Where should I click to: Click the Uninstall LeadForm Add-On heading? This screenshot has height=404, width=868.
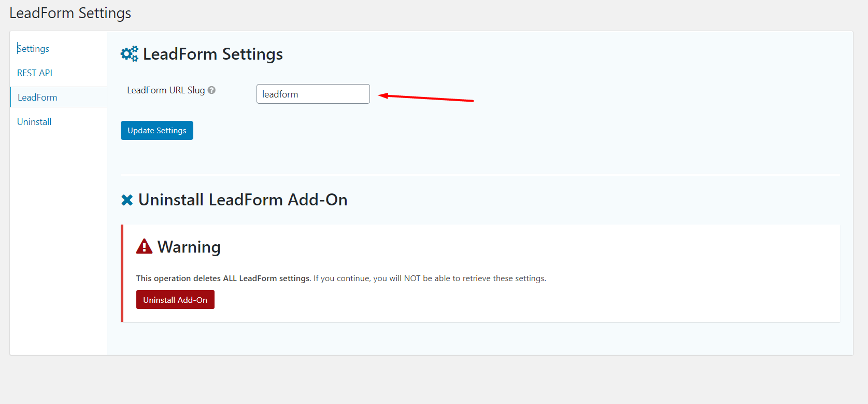click(x=243, y=200)
